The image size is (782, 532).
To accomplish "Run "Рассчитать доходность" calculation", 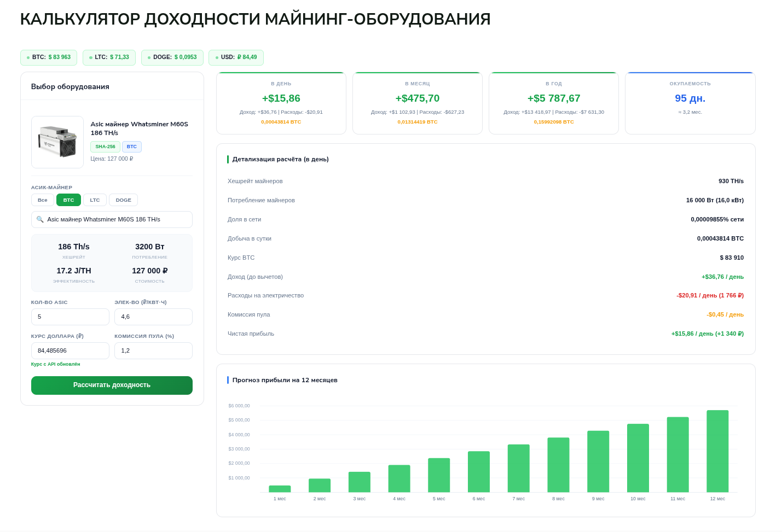I will pyautogui.click(x=112, y=385).
